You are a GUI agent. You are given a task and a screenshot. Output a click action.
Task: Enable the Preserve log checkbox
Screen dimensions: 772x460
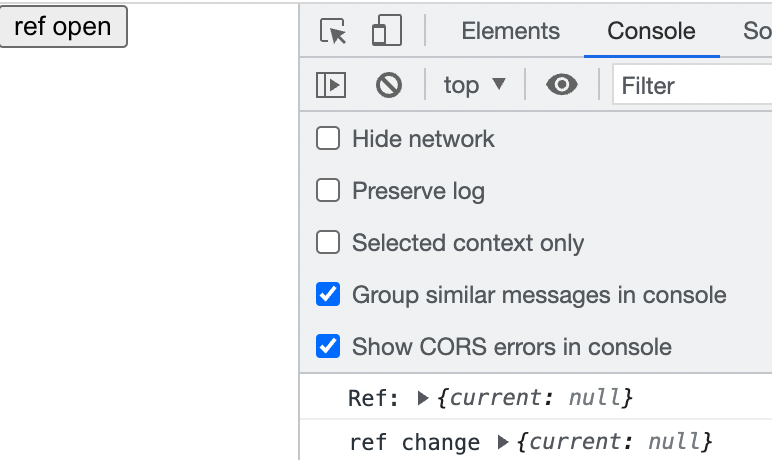[x=328, y=191]
